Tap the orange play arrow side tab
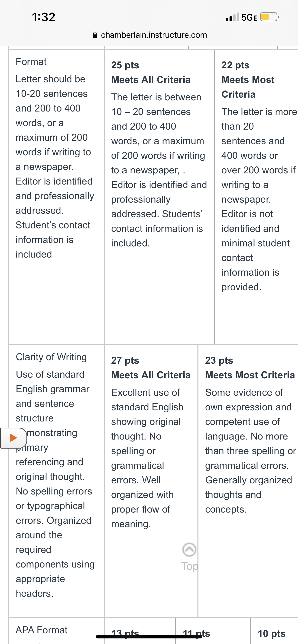 (x=13, y=438)
